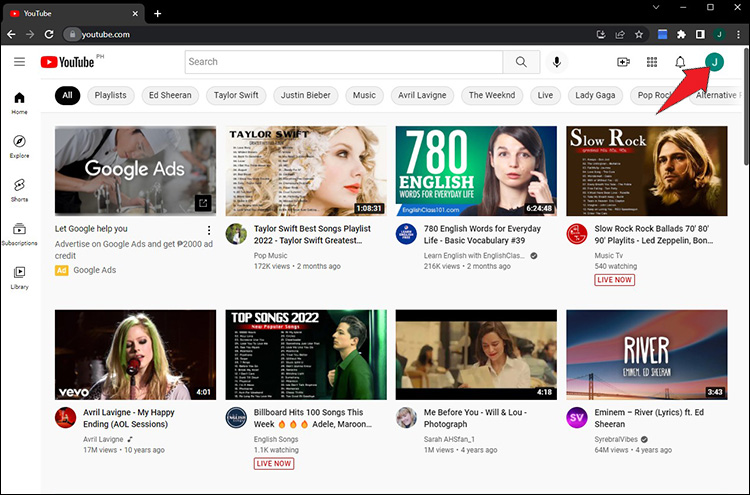750x495 pixels.
Task: Select the Playlists filter chip
Action: [x=110, y=96]
